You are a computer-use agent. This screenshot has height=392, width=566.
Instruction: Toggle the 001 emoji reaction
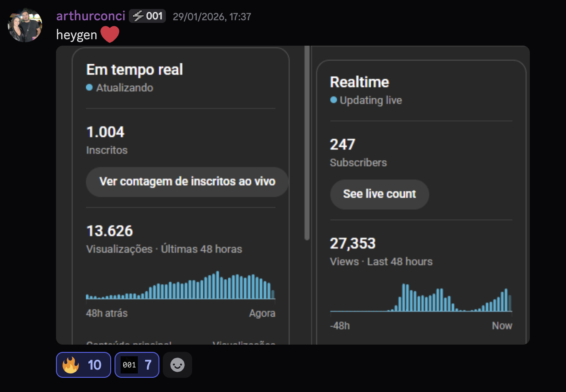pos(137,365)
